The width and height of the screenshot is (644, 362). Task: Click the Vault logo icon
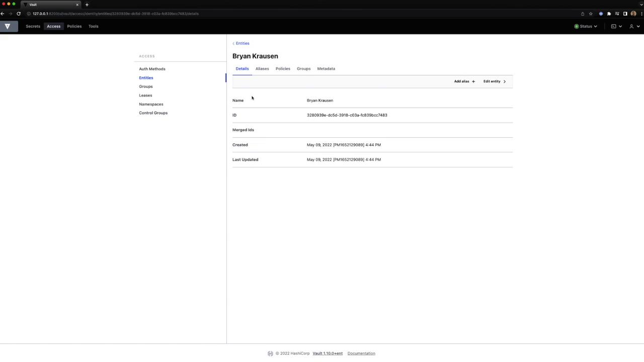click(x=8, y=26)
